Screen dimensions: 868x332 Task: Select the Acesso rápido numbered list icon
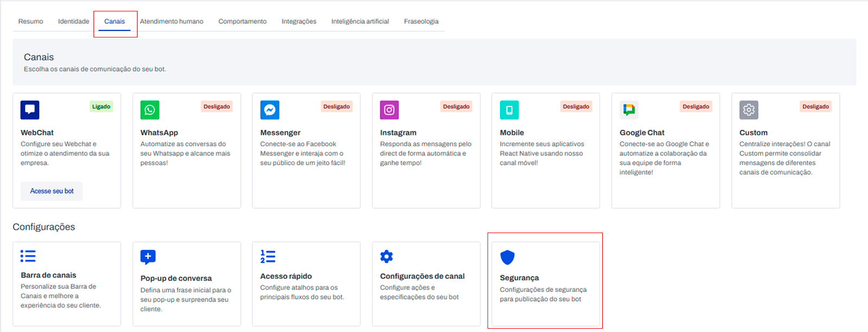click(x=268, y=256)
